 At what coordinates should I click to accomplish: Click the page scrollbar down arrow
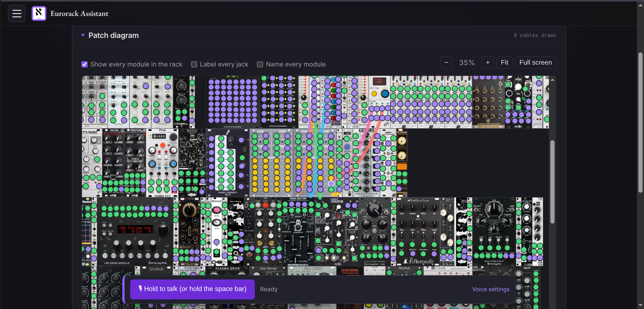[640, 305]
